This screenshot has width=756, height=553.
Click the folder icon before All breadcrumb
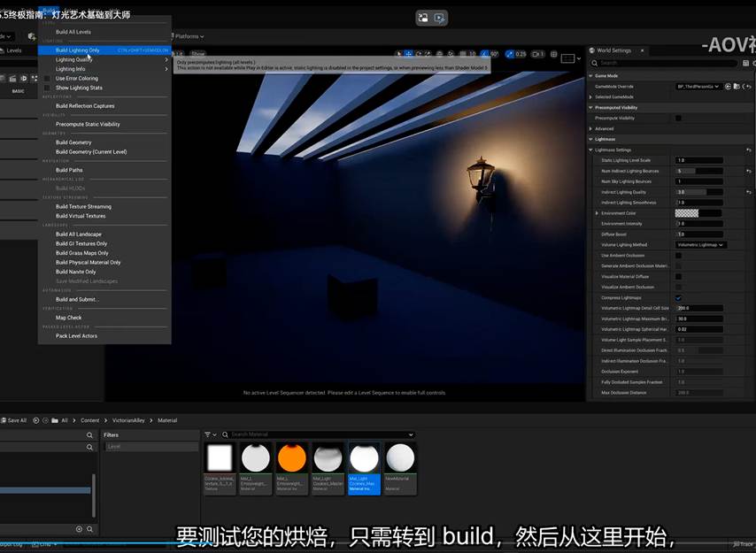[x=53, y=420]
